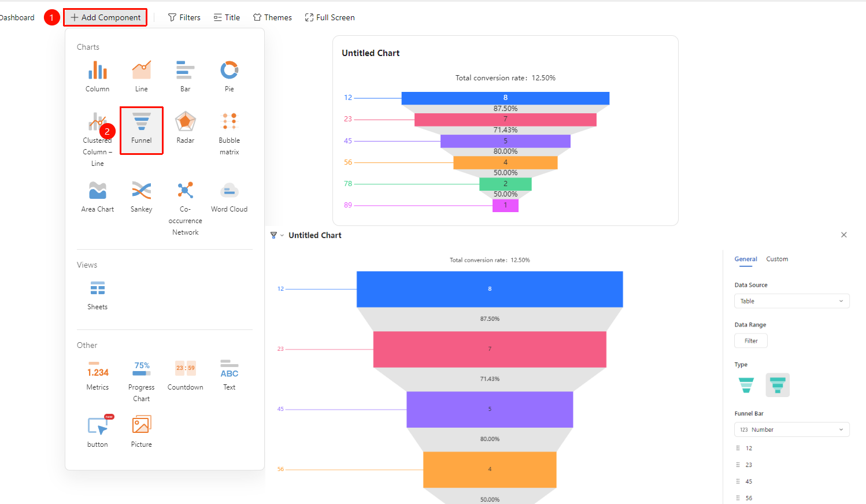Add a Sheets view component
Image resolution: width=866 pixels, height=504 pixels.
[98, 295]
